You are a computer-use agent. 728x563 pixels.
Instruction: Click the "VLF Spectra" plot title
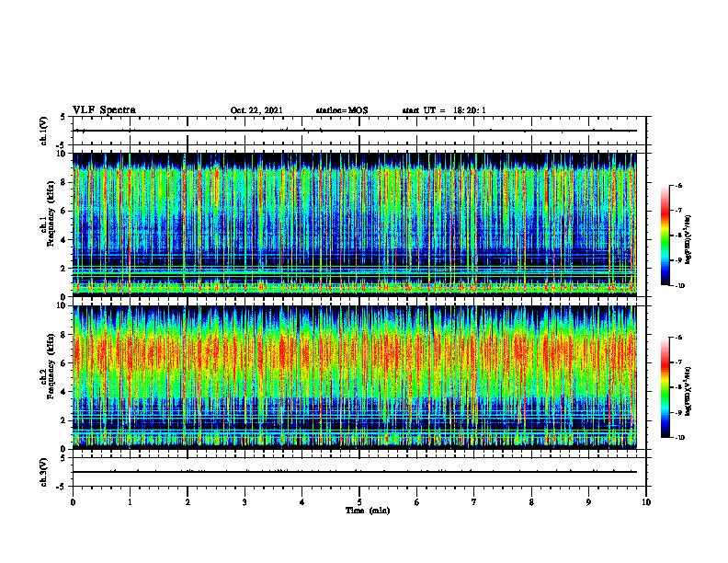pyautogui.click(x=104, y=110)
